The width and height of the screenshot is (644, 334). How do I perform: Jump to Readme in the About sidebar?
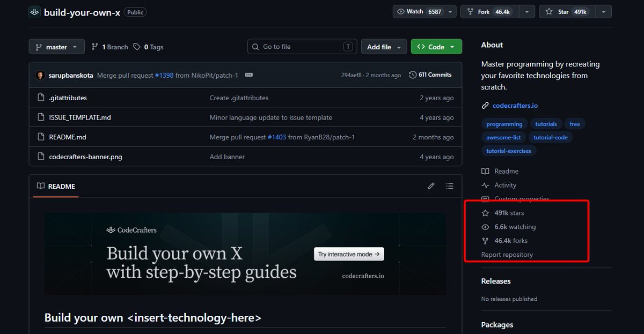500,171
